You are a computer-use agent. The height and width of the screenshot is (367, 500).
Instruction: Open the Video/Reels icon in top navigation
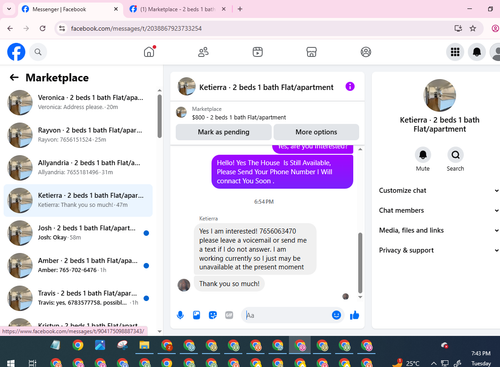click(x=258, y=52)
